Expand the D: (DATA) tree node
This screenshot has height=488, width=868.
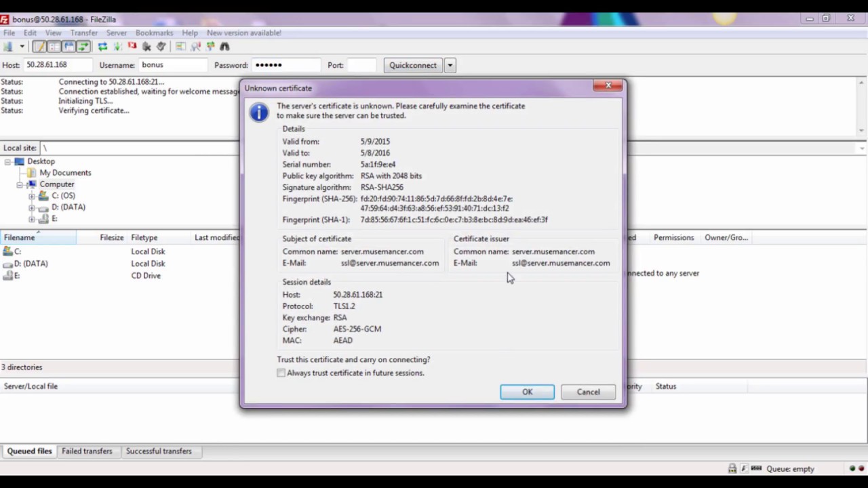pos(32,207)
